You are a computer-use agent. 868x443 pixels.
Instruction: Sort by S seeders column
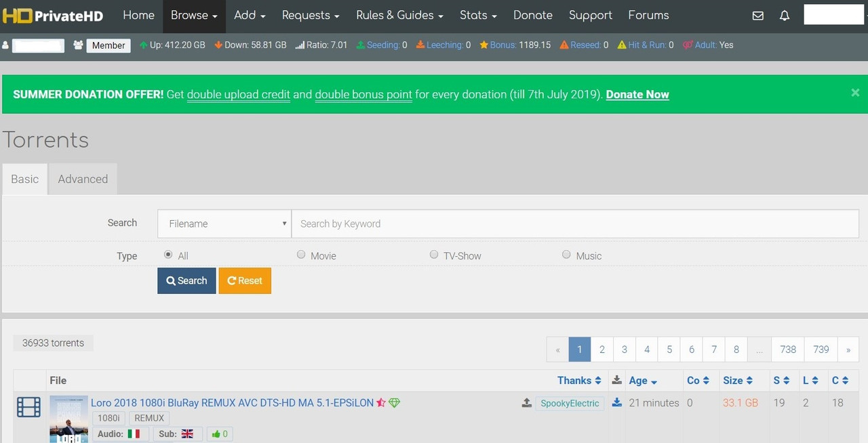pos(781,381)
